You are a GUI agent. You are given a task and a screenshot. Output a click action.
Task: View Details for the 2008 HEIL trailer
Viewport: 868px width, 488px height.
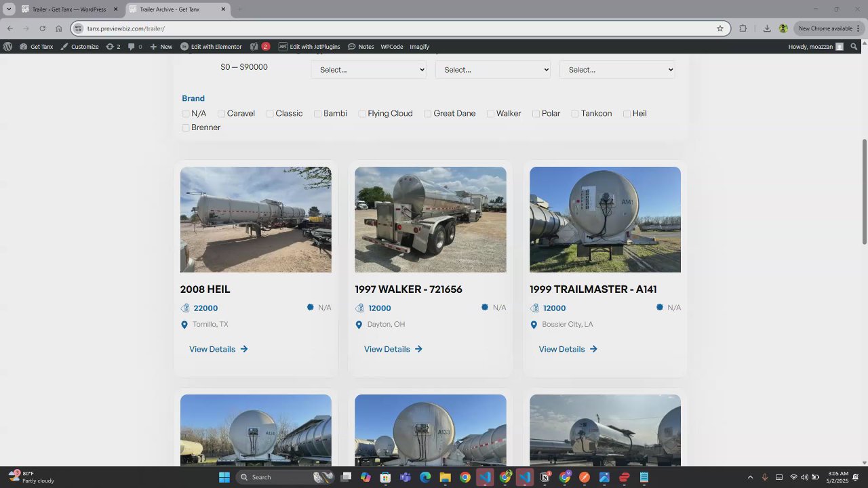click(218, 349)
